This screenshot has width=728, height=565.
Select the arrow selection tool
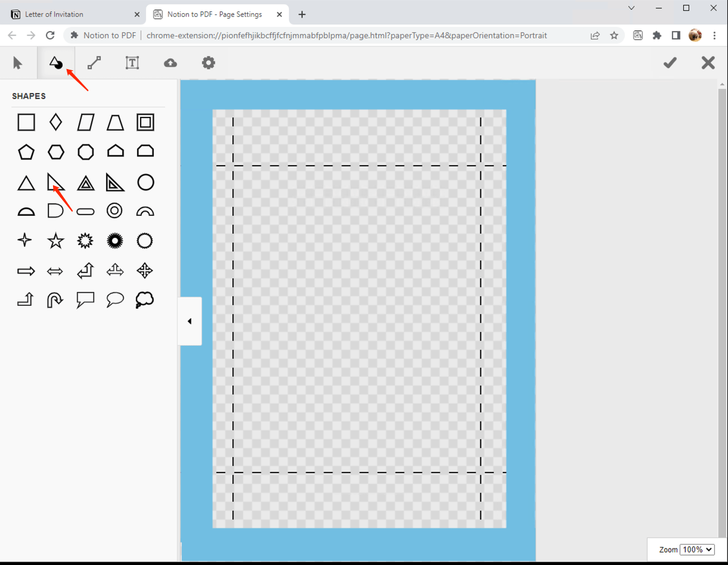(18, 63)
